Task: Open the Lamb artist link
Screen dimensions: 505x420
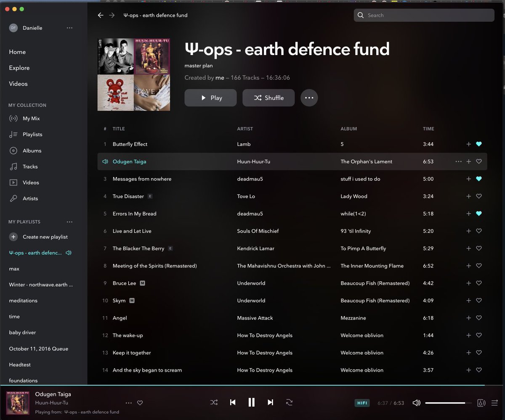Action: point(244,144)
